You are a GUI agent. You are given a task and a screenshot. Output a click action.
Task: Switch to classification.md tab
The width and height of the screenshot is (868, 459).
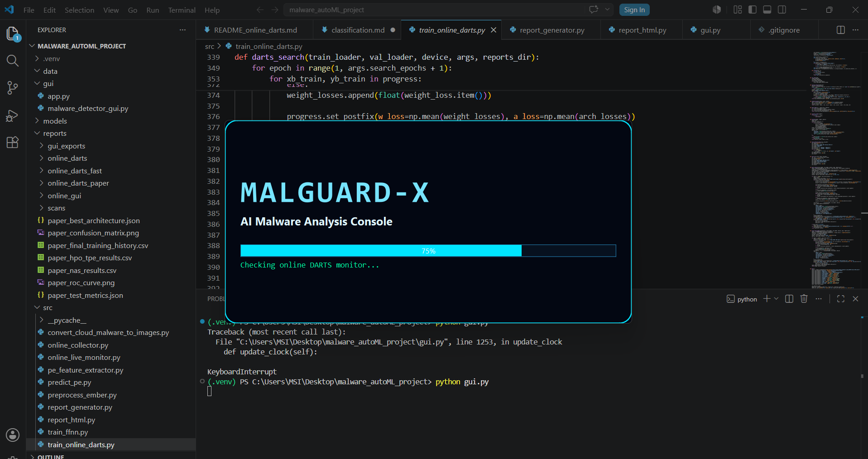coord(358,30)
